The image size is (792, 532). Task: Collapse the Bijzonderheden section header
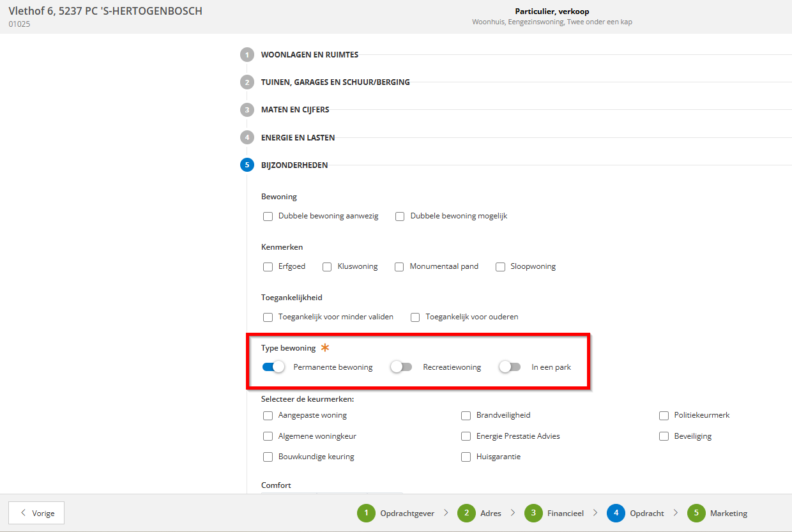tap(294, 165)
